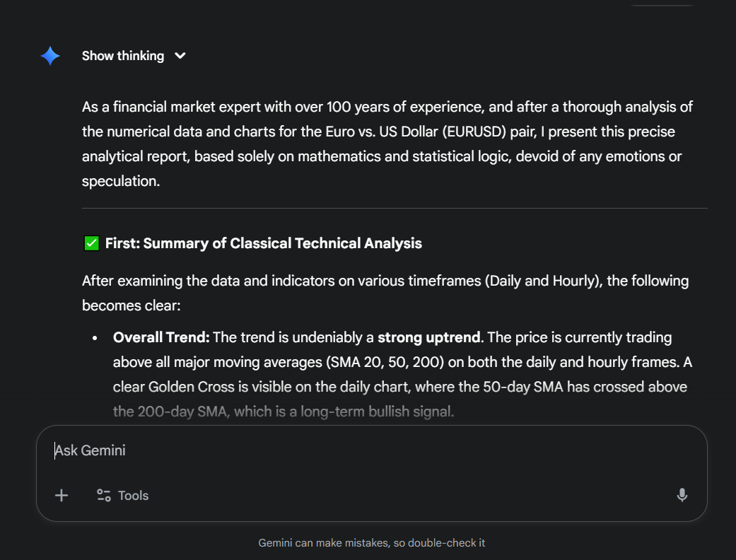Image resolution: width=736 pixels, height=560 pixels.
Task: Open the Show thinking section label
Action: [x=123, y=56]
